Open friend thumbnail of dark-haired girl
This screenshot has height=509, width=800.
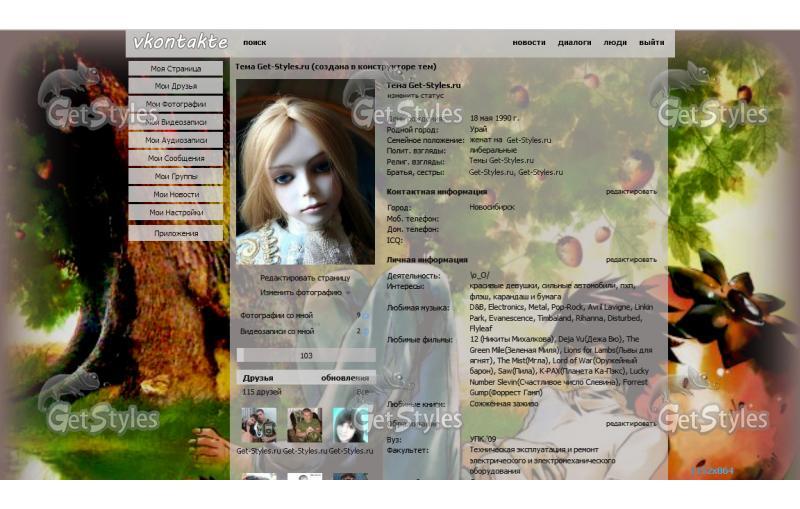pyautogui.click(x=351, y=425)
